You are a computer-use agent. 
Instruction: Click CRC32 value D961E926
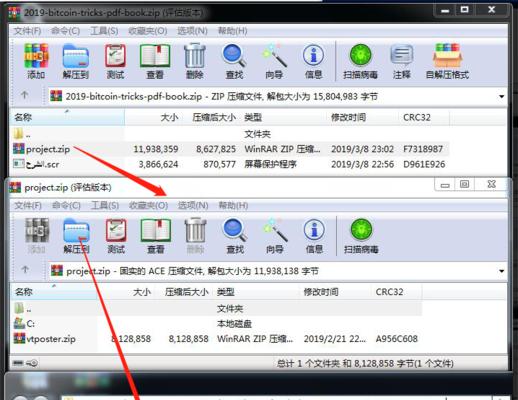coord(424,164)
